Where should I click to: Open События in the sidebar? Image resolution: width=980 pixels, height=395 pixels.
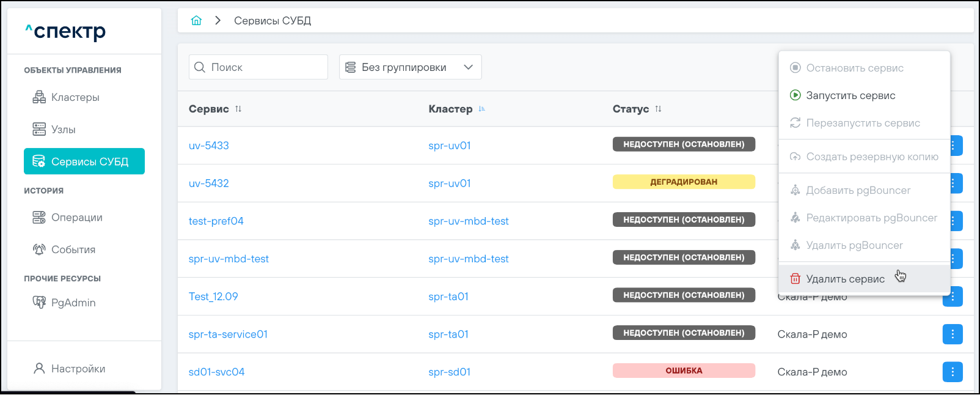73,249
